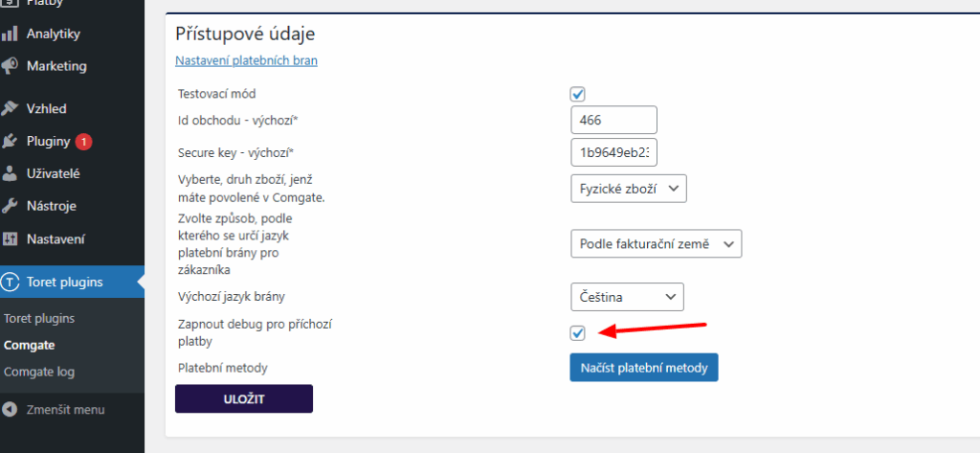Open the Fyzické zboží dropdown
Screen dimensions: 980x453
click(628, 189)
